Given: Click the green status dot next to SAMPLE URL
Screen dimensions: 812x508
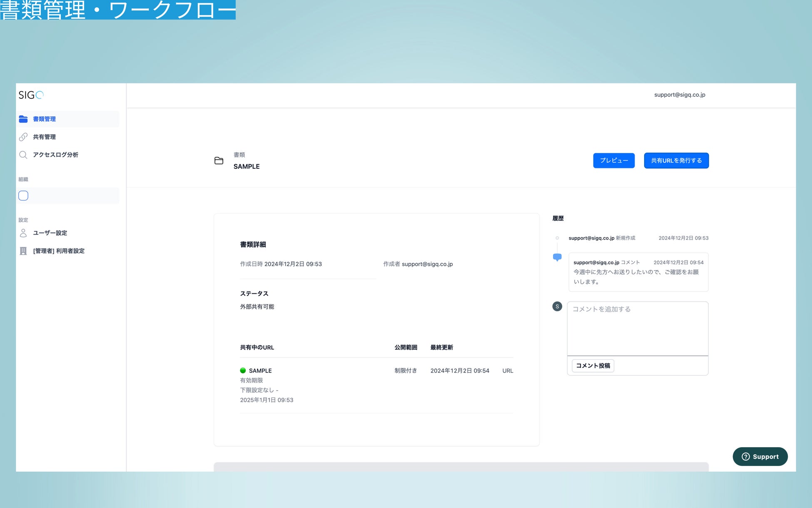Looking at the screenshot, I should (243, 370).
